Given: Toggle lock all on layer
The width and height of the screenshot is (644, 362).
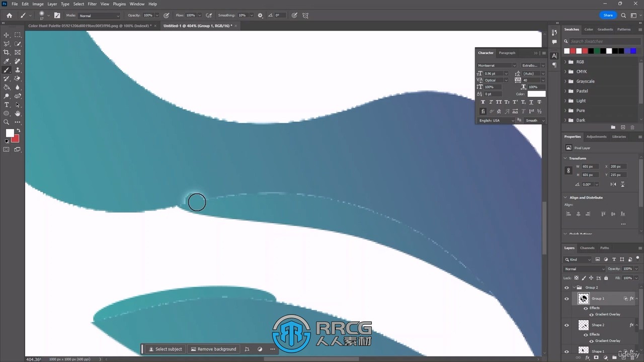Looking at the screenshot, I should pos(606,278).
